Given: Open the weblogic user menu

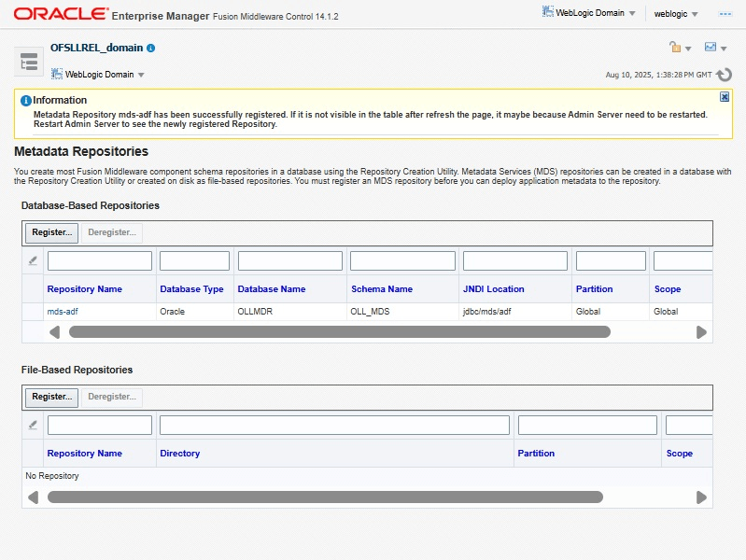Looking at the screenshot, I should pos(676,14).
